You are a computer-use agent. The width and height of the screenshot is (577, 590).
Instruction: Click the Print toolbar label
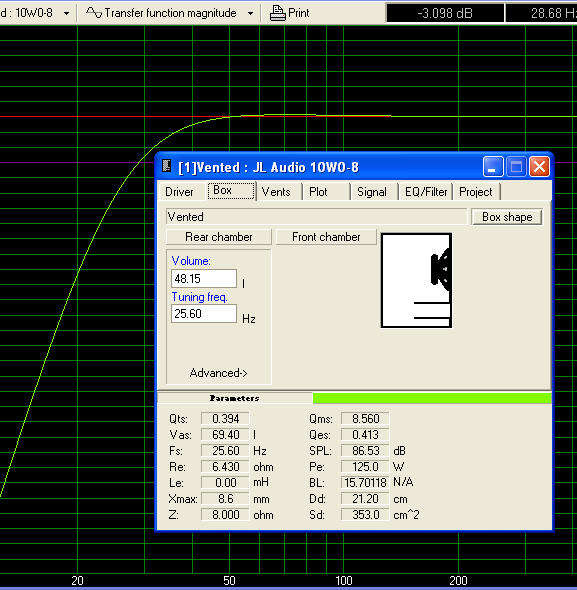click(x=299, y=13)
